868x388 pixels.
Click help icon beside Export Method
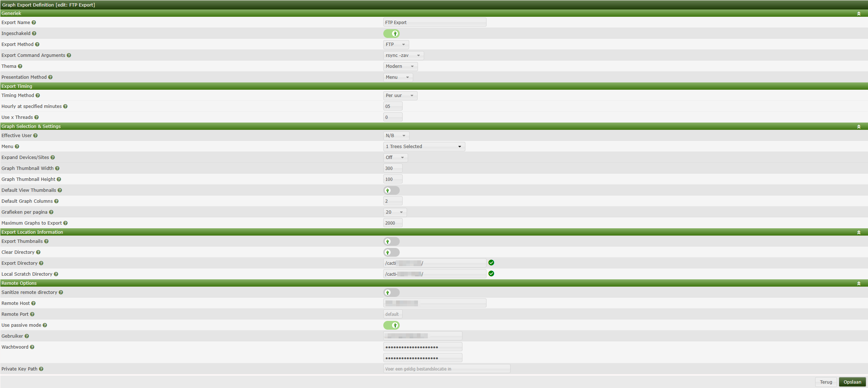click(x=37, y=44)
